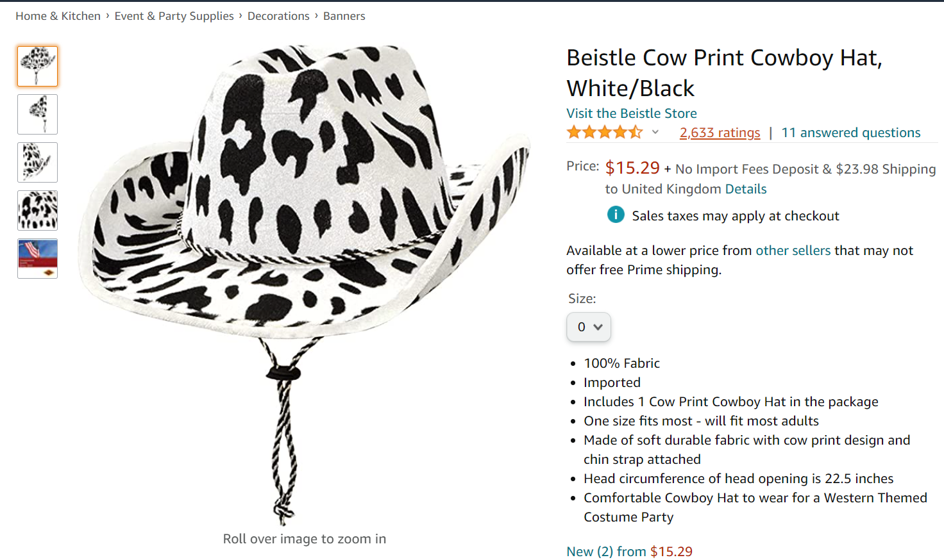The image size is (944, 560).
Task: Click the orange star rating icons
Action: pyautogui.click(x=604, y=133)
